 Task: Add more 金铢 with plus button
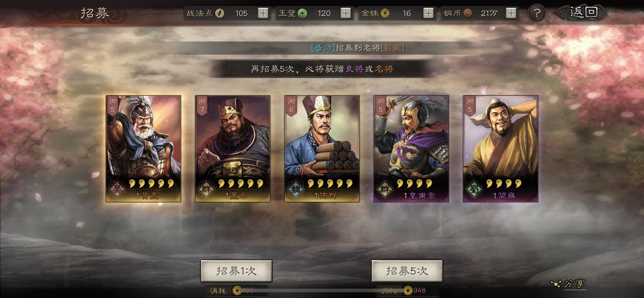(x=428, y=13)
